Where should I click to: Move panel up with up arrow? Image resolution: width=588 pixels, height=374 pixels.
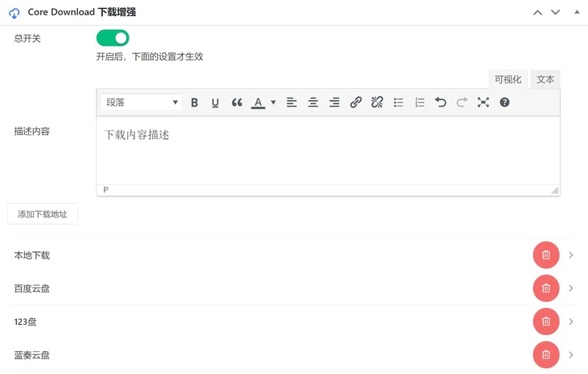537,12
